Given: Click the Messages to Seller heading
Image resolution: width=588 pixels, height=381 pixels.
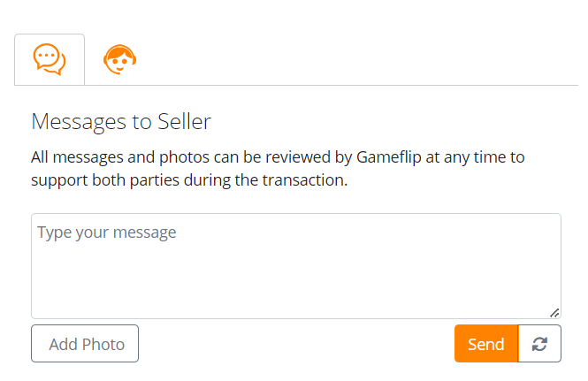Looking at the screenshot, I should (x=121, y=121).
